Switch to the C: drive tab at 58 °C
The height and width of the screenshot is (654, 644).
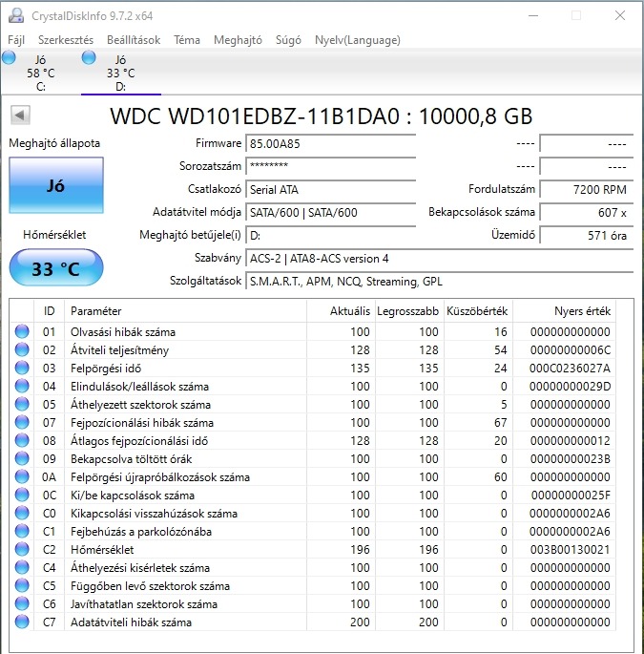pyautogui.click(x=40, y=73)
